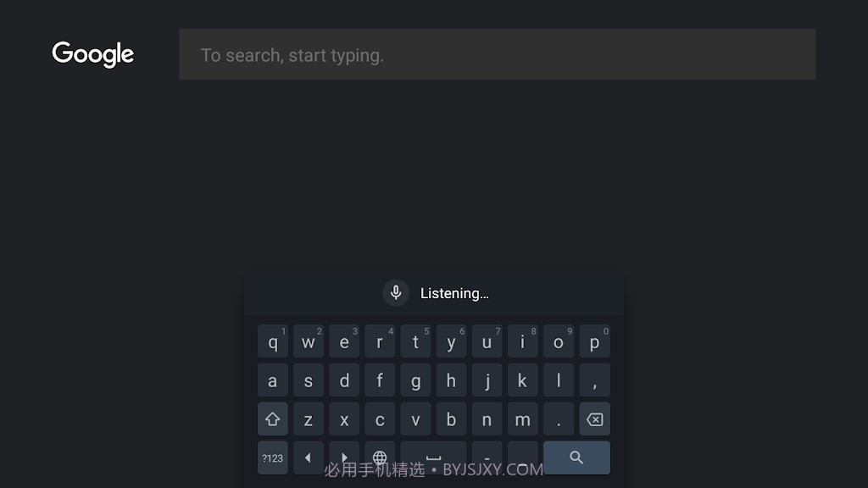
Task: Click the globe language switch key
Action: 380,457
